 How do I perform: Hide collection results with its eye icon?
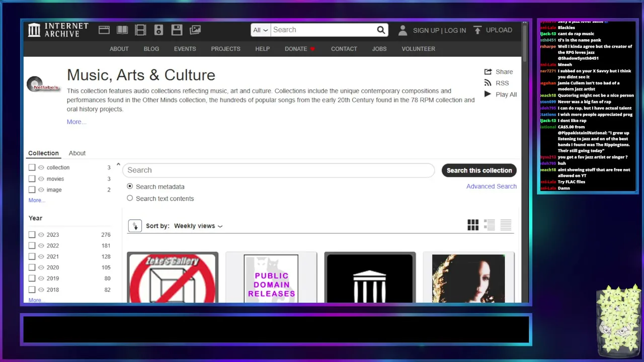pos(41,167)
